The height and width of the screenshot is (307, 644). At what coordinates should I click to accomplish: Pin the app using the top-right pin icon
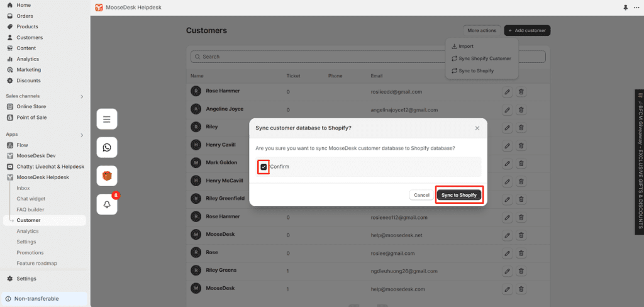tap(626, 8)
